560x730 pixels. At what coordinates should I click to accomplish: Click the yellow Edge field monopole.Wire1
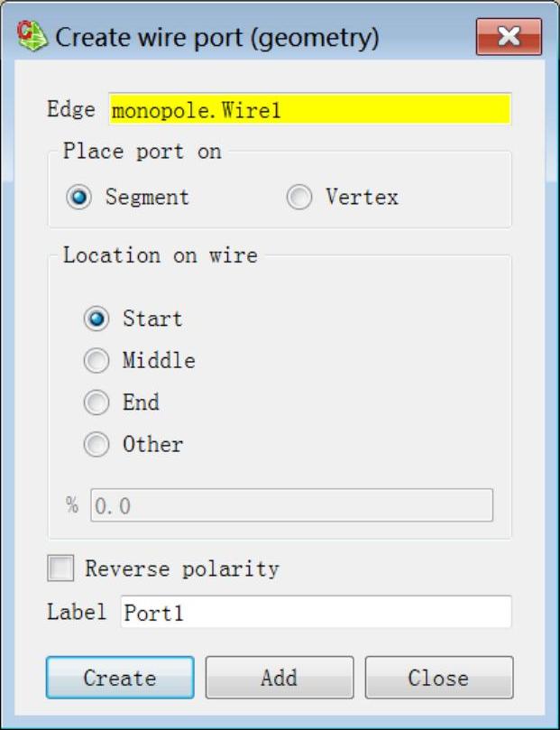(309, 110)
